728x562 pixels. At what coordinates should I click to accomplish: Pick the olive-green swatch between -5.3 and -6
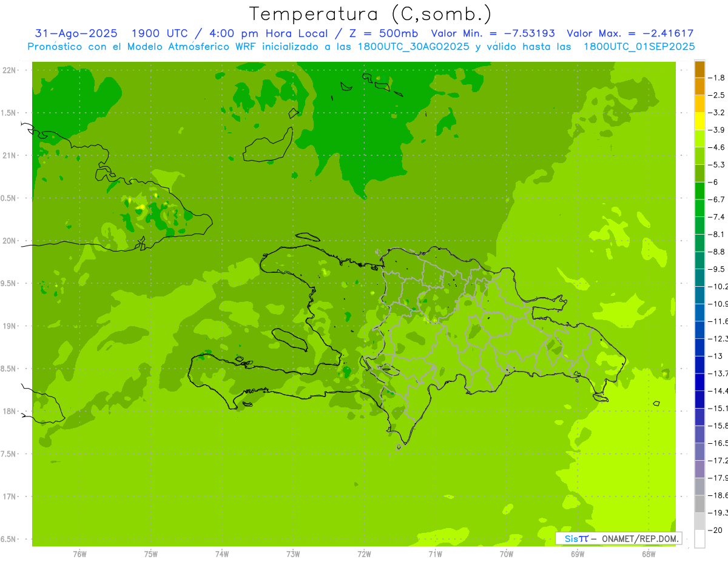[x=699, y=173]
